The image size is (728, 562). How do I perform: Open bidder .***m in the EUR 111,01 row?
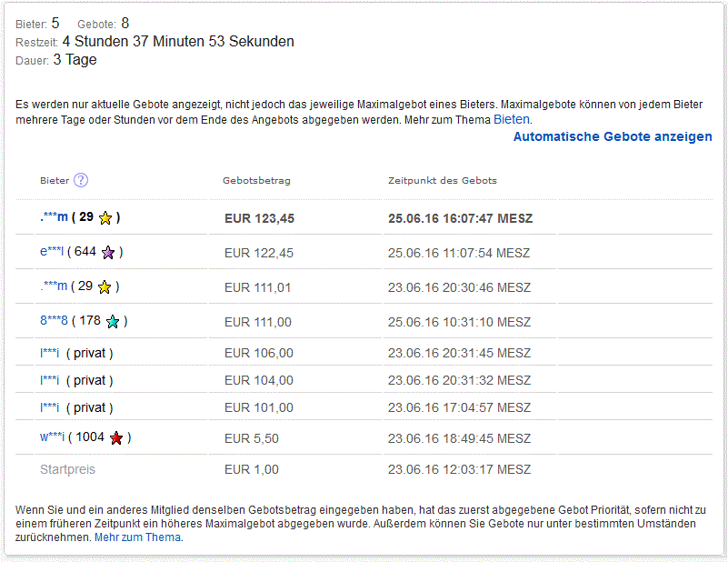point(54,286)
